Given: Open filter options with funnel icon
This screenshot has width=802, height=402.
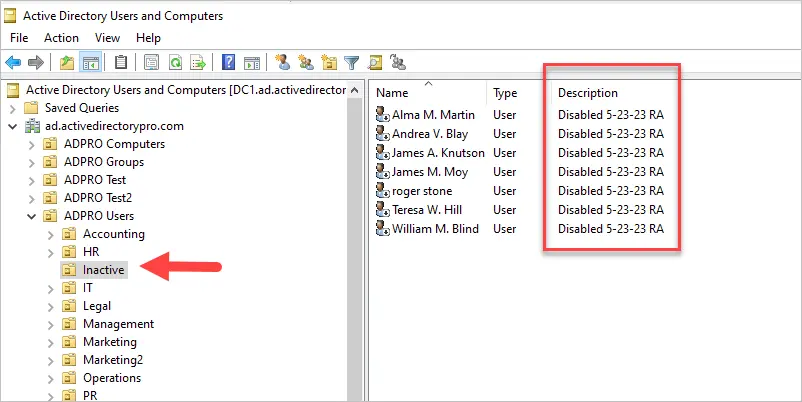Looking at the screenshot, I should pos(352,63).
